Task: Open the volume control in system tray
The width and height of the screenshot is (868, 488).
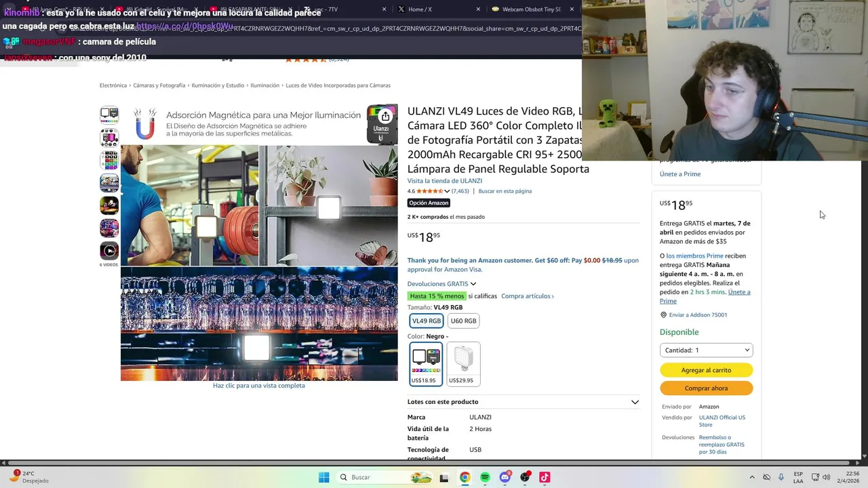Action: point(826,477)
